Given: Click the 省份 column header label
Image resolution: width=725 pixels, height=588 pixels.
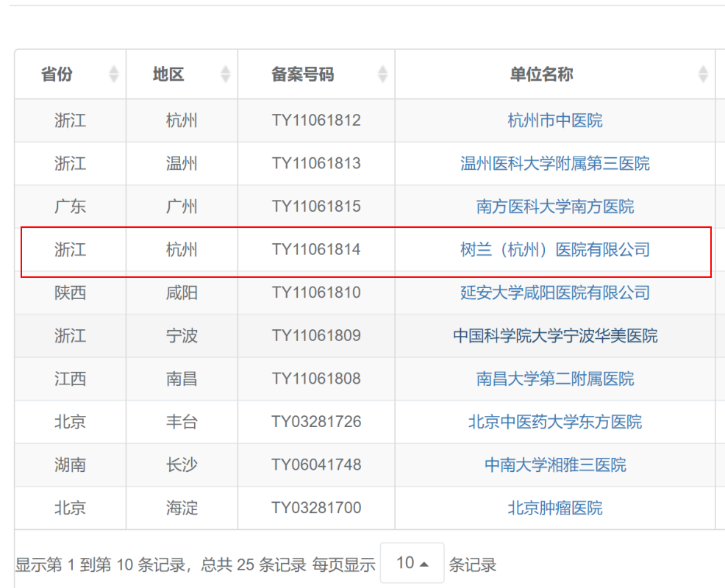Looking at the screenshot, I should 57,74.
